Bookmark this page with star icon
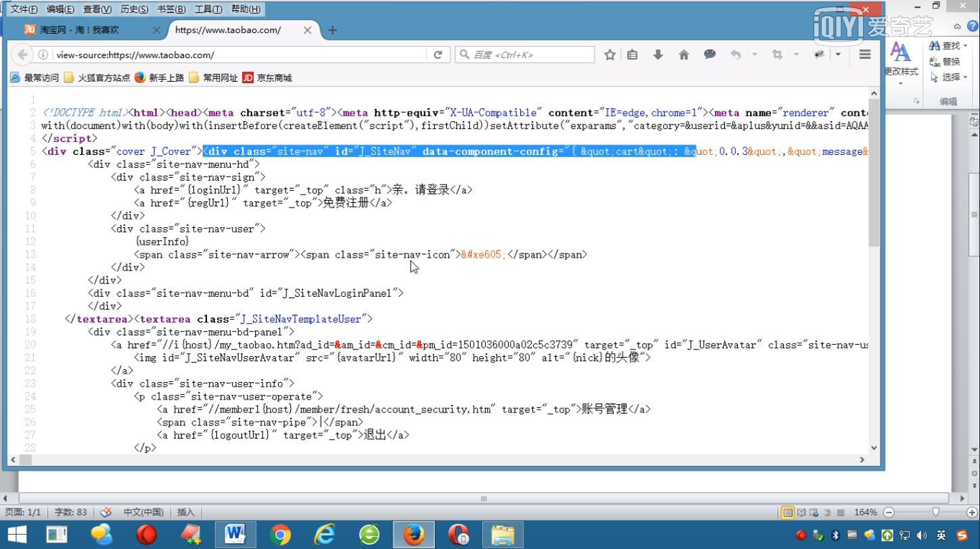980x549 pixels. (x=609, y=55)
